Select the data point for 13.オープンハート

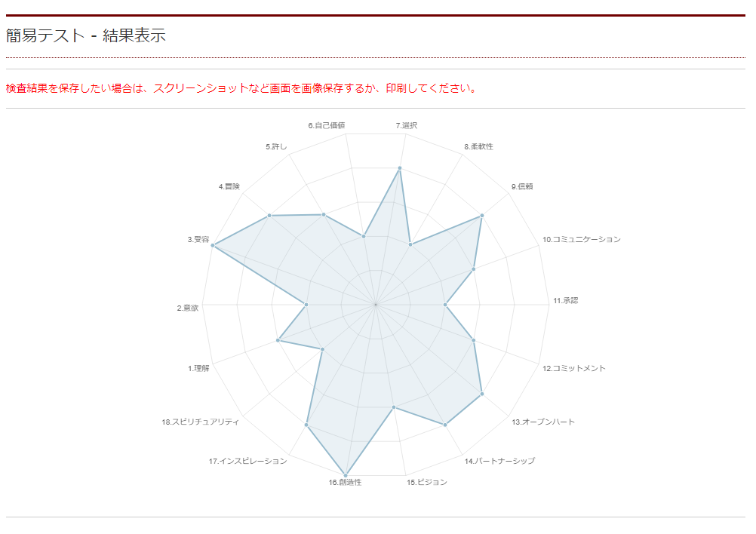click(481, 394)
